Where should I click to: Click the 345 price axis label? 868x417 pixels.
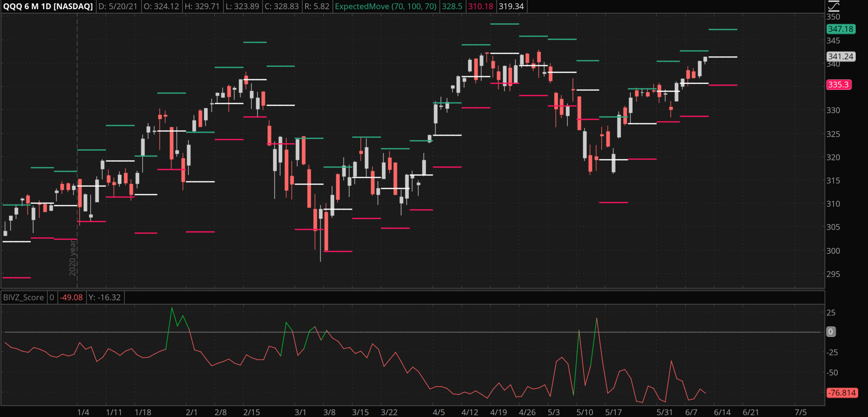(833, 41)
